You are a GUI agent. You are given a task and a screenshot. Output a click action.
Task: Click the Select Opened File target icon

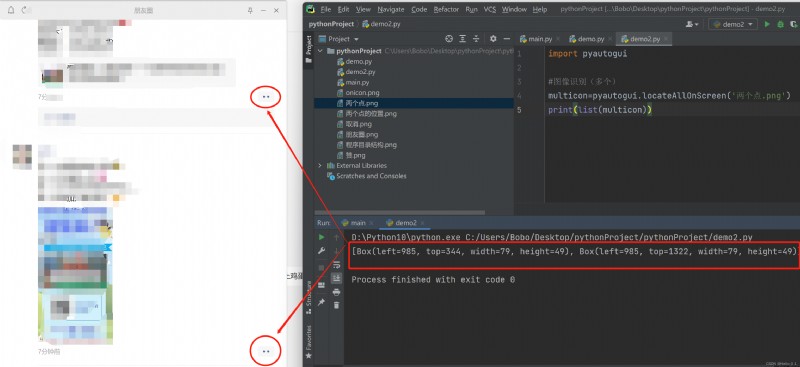448,39
